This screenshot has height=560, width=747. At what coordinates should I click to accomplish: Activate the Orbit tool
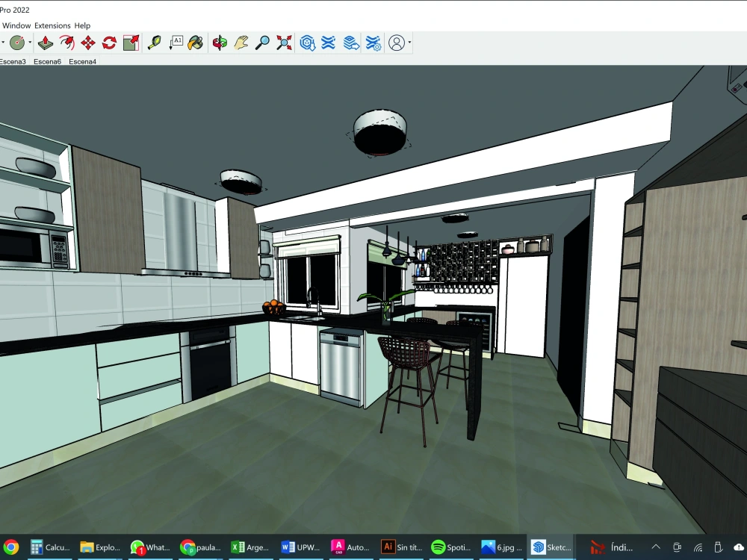click(219, 43)
